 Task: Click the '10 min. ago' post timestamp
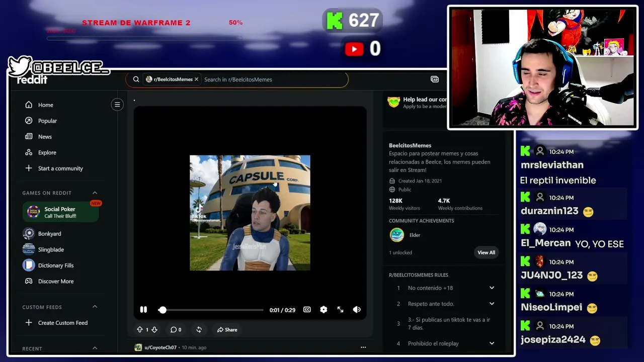(x=194, y=347)
